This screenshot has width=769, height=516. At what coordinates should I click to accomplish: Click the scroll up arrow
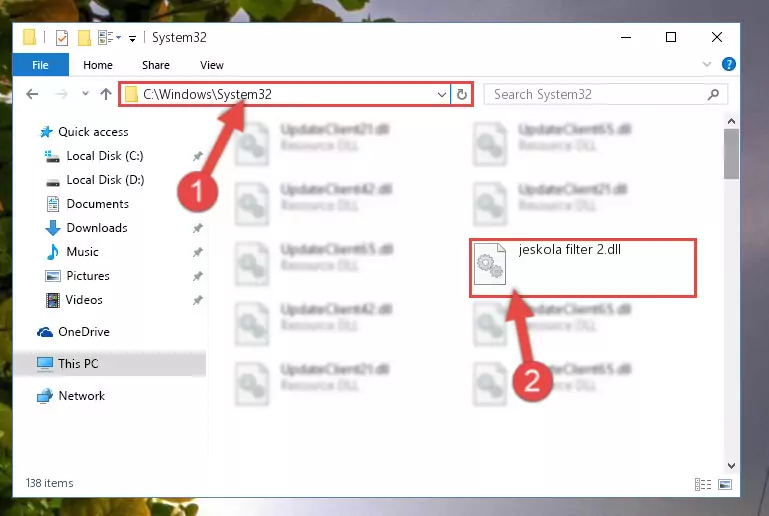[731, 121]
